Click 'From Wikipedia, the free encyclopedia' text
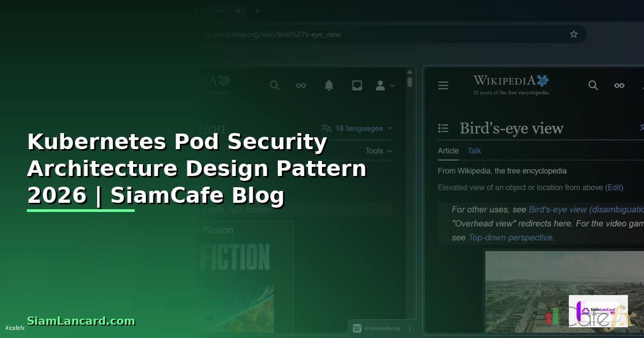This screenshot has width=644, height=338. pos(502,171)
